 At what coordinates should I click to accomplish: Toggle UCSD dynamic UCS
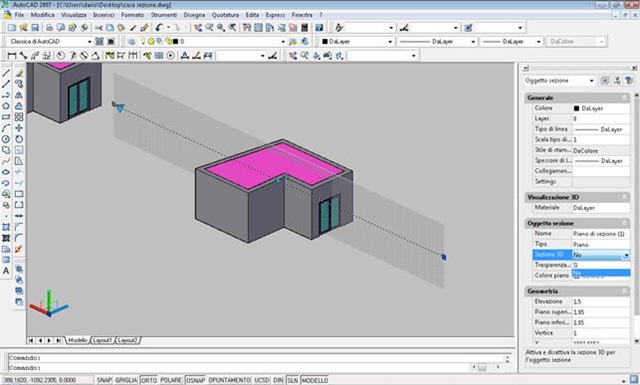tap(262, 380)
